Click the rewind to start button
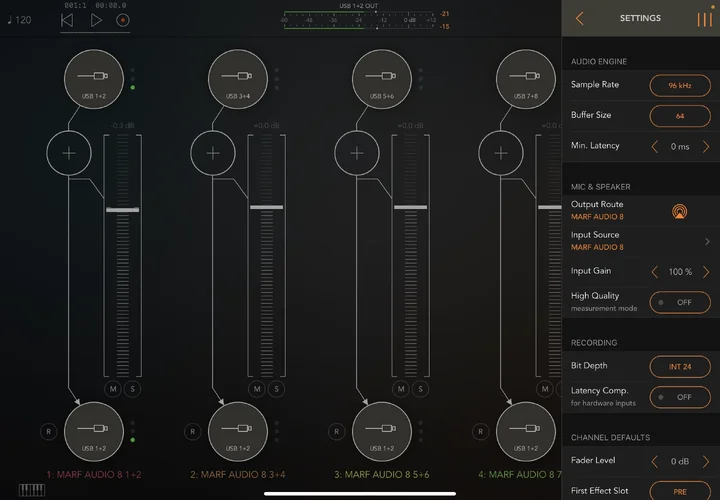720x500 pixels. pos(67,20)
